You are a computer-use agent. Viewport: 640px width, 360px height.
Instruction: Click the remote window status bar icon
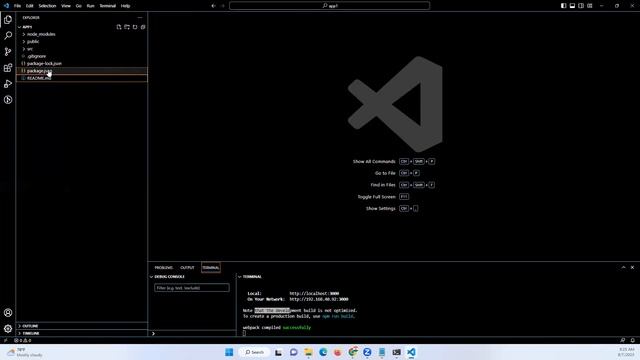point(6,340)
